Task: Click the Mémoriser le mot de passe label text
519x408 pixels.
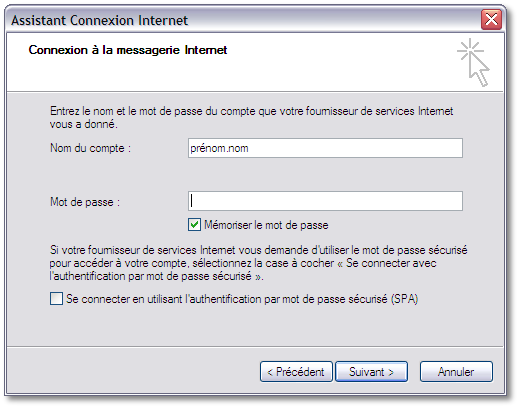Action: coord(266,225)
